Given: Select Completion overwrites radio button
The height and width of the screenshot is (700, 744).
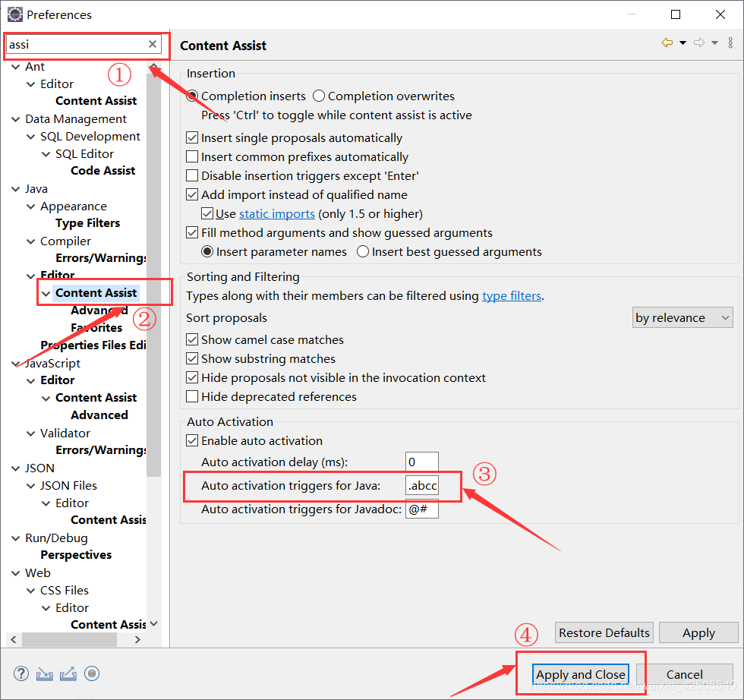Looking at the screenshot, I should [319, 96].
